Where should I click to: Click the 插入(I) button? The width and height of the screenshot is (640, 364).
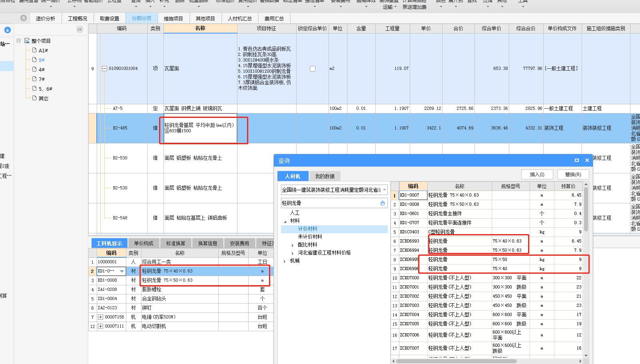coord(537,175)
